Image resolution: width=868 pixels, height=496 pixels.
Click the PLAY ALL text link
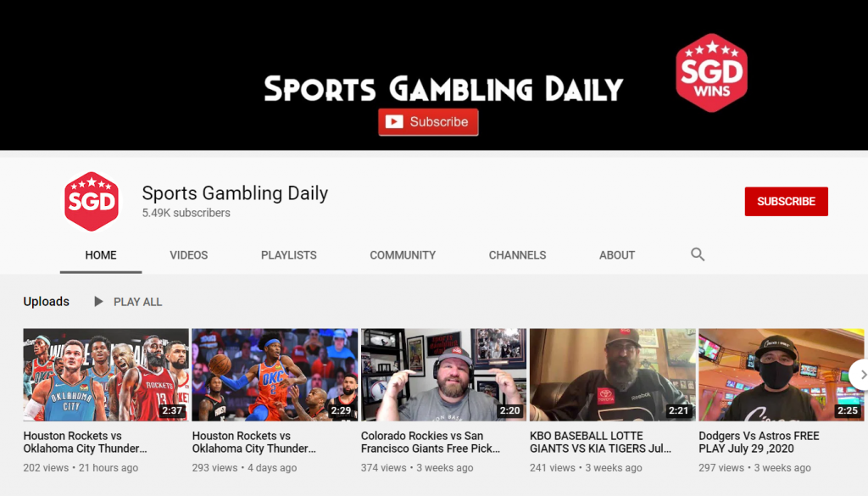point(138,302)
